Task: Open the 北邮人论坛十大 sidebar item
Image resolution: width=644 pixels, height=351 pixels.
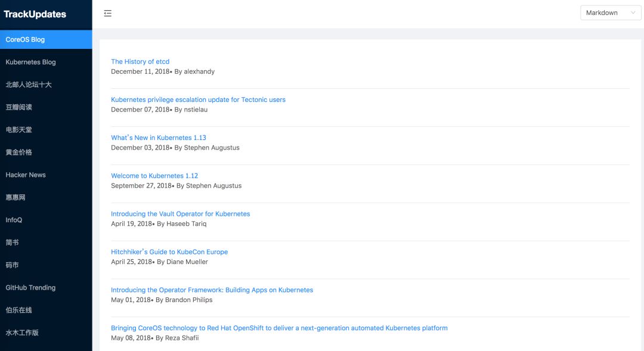Action: (46, 85)
